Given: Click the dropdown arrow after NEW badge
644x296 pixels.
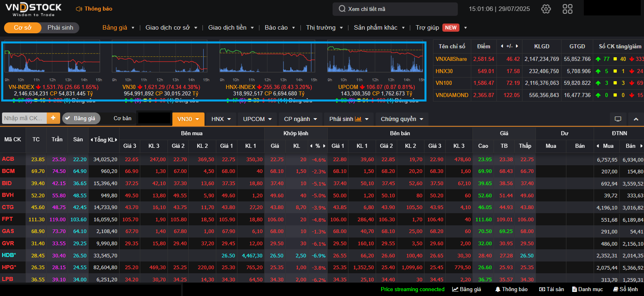Looking at the screenshot, I should [x=466, y=28].
